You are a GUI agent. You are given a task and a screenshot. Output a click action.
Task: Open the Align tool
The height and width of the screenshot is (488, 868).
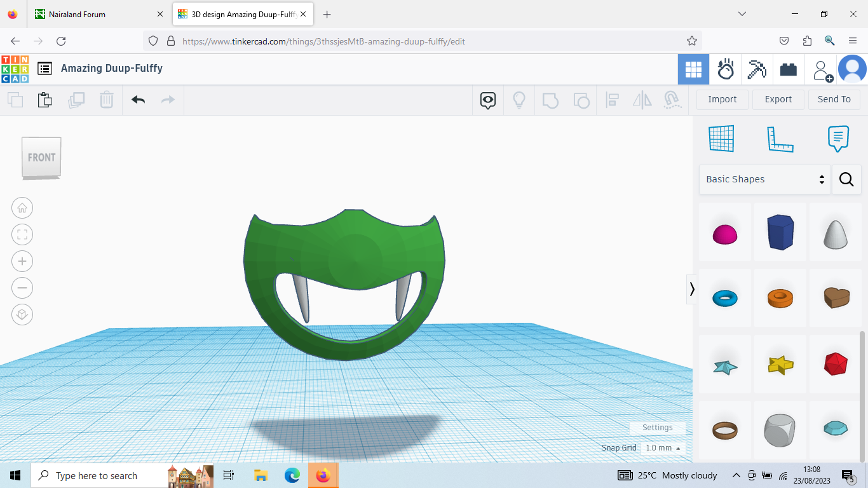pos(612,100)
